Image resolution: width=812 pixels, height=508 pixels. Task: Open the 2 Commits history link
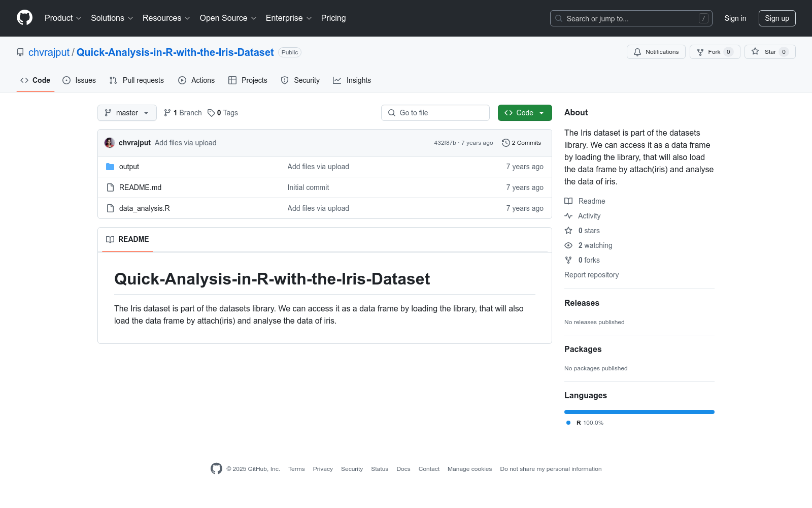click(521, 143)
